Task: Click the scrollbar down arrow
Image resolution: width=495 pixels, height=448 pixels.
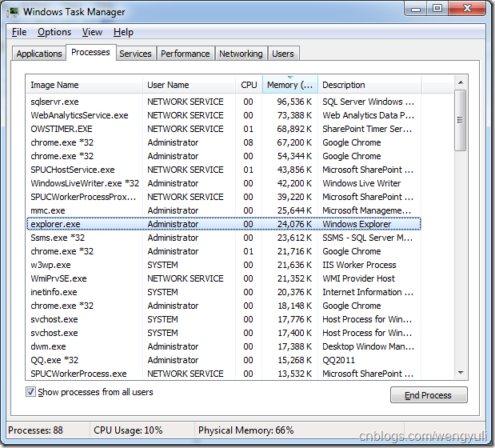Action: pyautogui.click(x=461, y=373)
